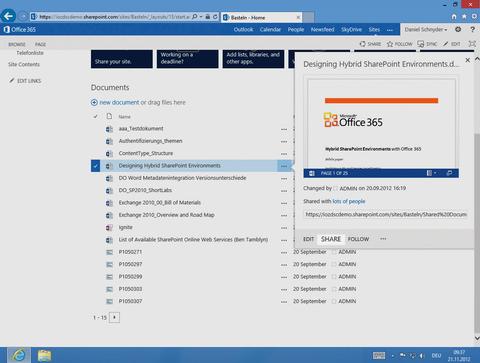Screen dimensions: 480x363
Task: Uncheck the Designing Hybrid SharePoint Environments row
Action: pos(95,166)
